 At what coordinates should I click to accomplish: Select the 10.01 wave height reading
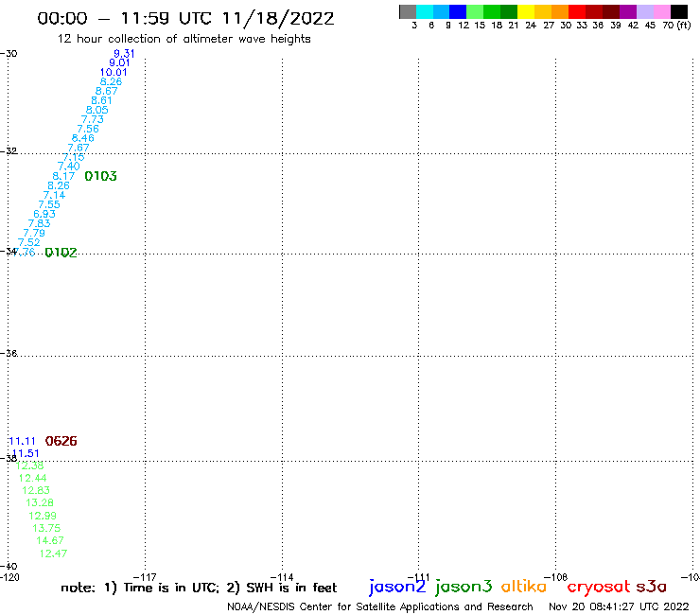point(114,72)
